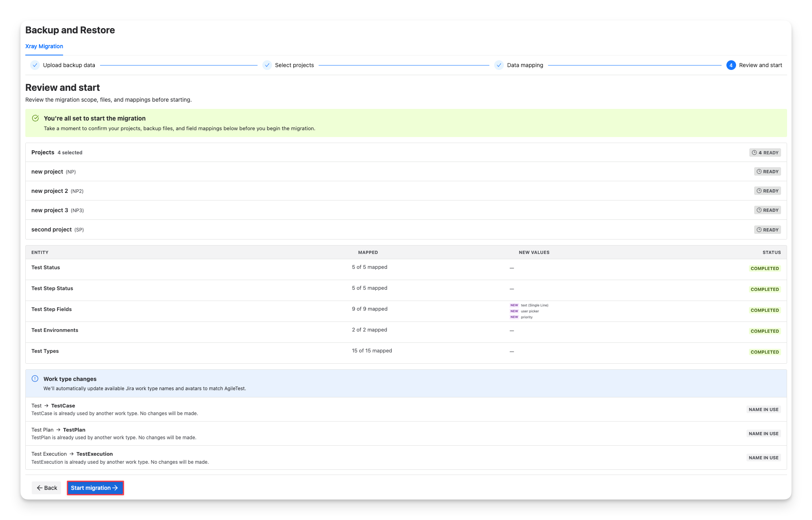
Task: Click COMPLETED badge for Test Step Status
Action: [765, 289]
